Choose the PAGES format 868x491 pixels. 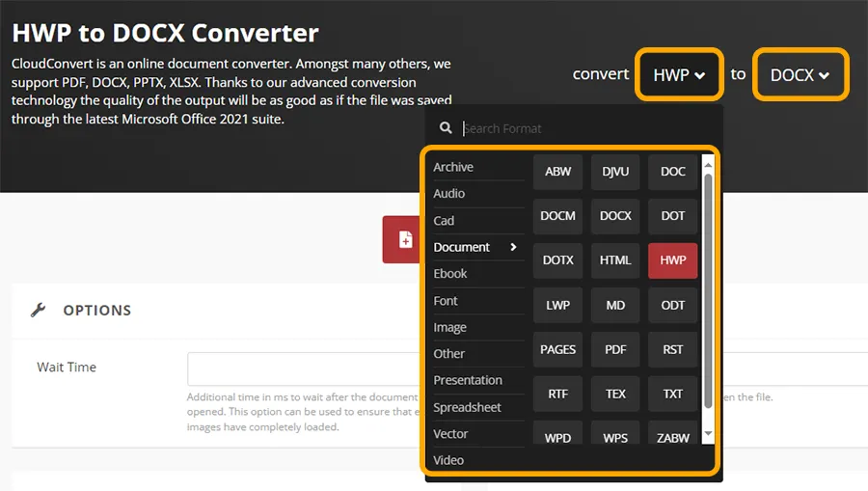pyautogui.click(x=558, y=350)
